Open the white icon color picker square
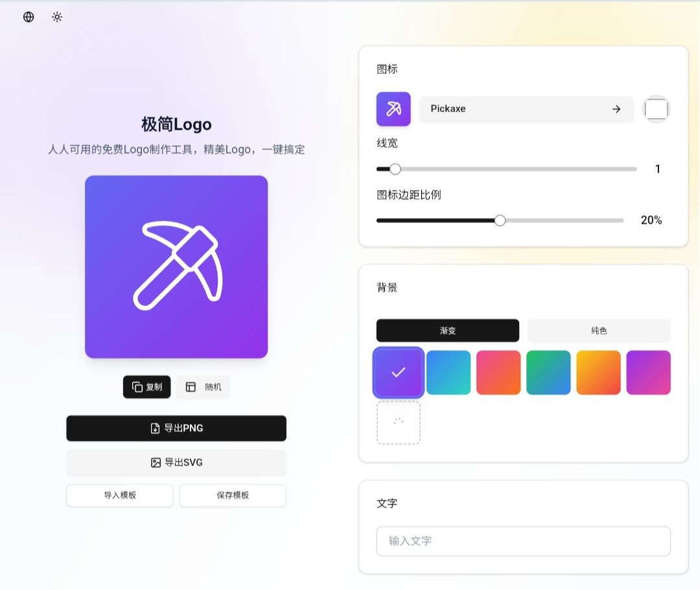Viewport: 700px width, 590px height. 656,109
